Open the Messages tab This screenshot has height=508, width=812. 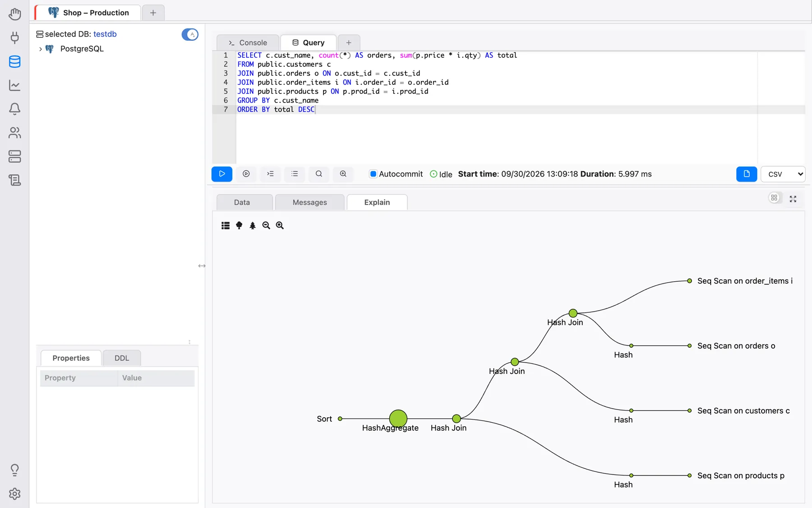click(x=310, y=202)
